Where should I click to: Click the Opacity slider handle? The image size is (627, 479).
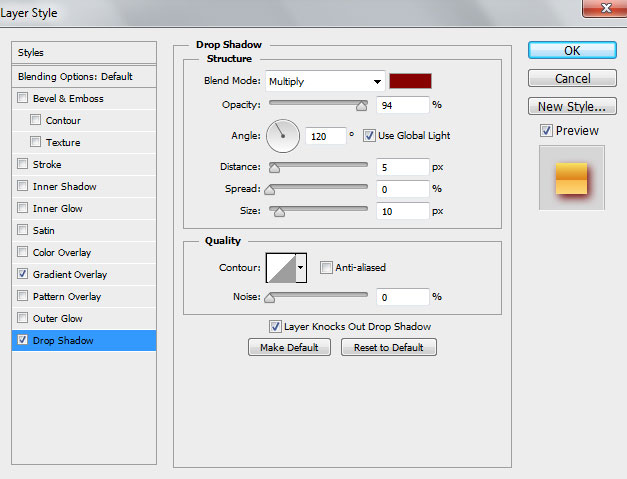tap(361, 106)
